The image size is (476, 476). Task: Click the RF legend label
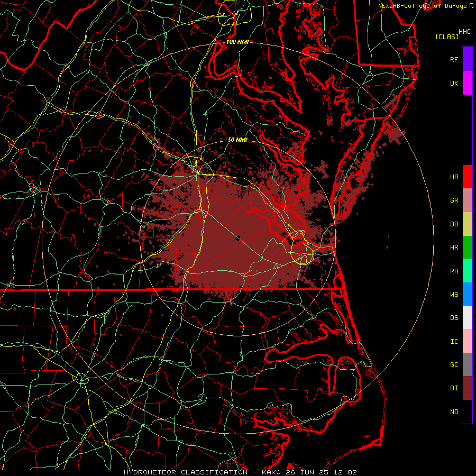pyautogui.click(x=454, y=59)
